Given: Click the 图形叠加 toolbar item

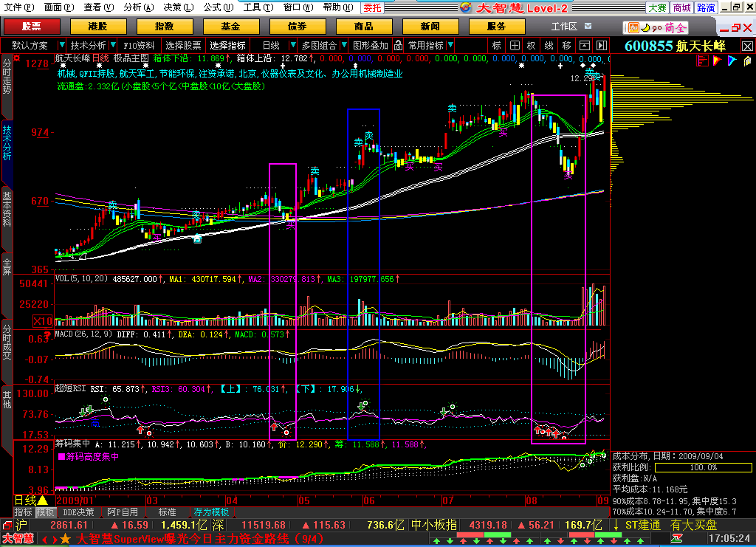Looking at the screenshot, I should click(371, 46).
